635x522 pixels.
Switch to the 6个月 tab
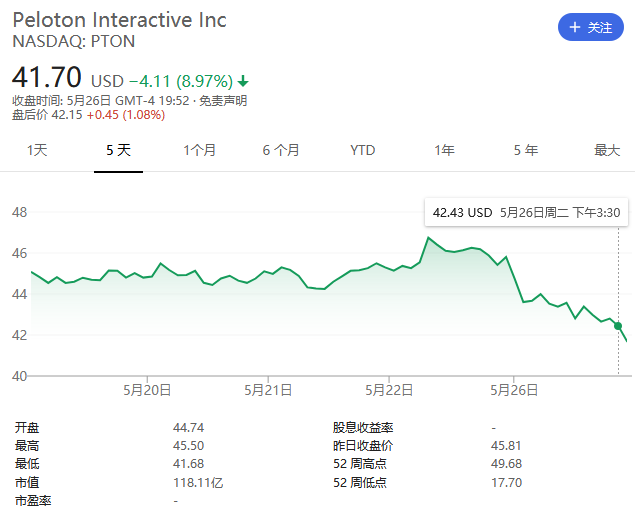tap(281, 150)
